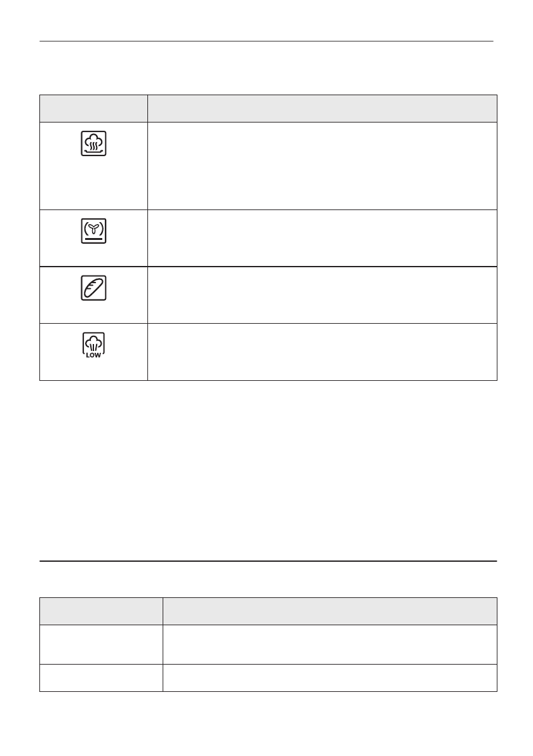Click the horizontal divider line above the bottom table

coord(267,561)
